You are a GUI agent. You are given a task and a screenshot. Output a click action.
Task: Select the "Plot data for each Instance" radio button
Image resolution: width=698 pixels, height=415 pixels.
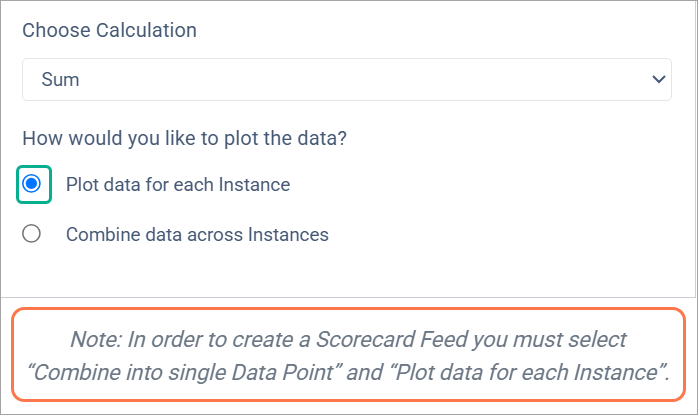(32, 184)
